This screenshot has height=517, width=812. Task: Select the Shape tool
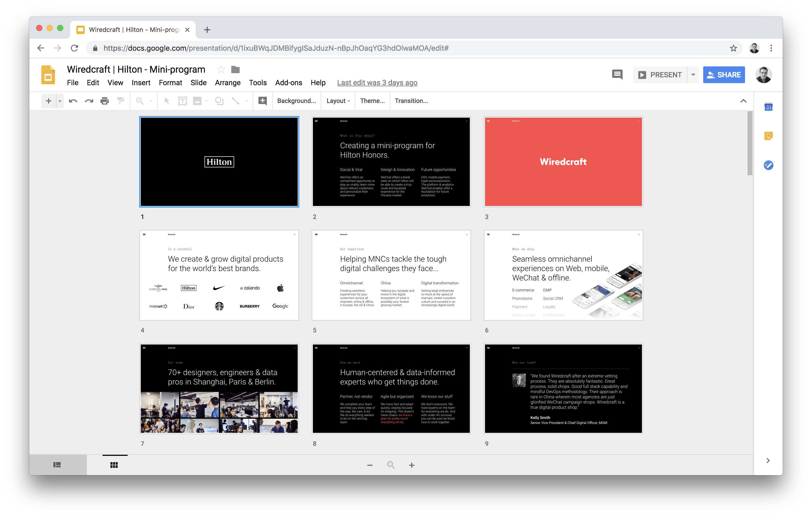pyautogui.click(x=219, y=101)
